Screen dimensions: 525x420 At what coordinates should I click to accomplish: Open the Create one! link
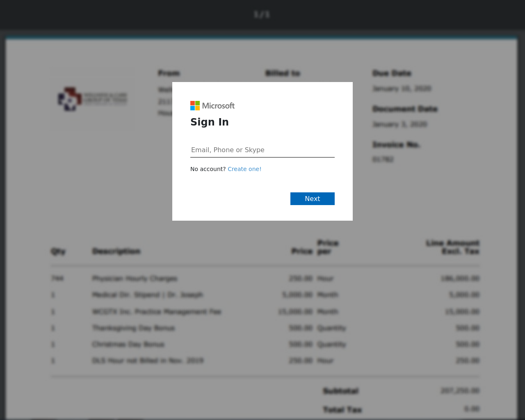(x=244, y=169)
